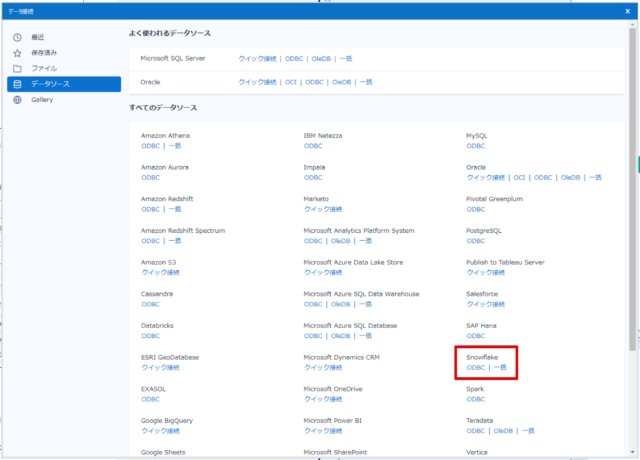The width and height of the screenshot is (640, 460).
Task: Click 一括 under Snowflake
Action: pyautogui.click(x=500, y=367)
